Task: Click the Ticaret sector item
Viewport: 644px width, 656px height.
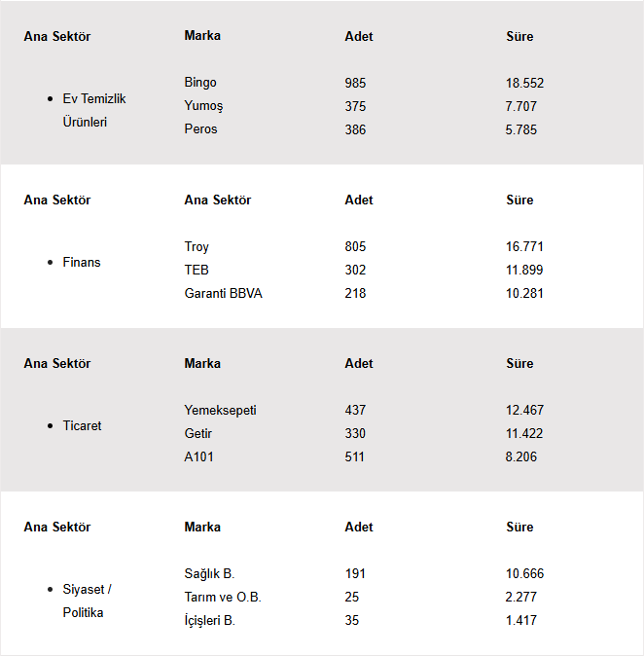Action: click(82, 425)
